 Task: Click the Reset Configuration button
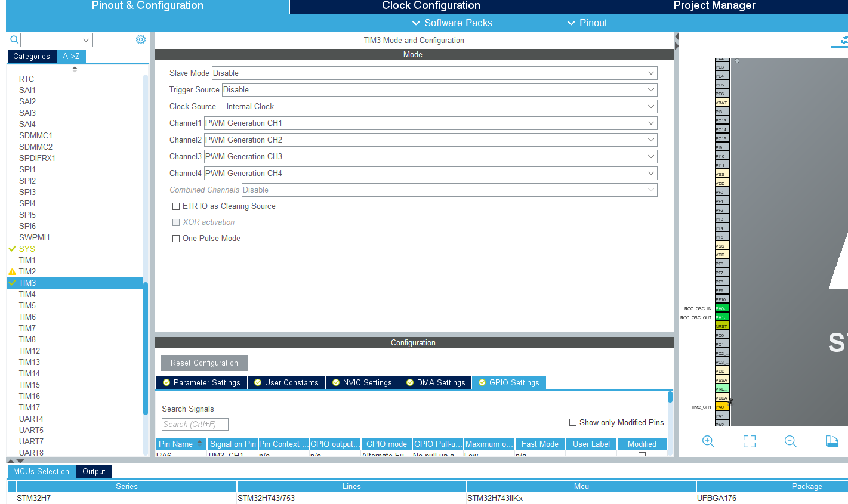[x=204, y=363]
